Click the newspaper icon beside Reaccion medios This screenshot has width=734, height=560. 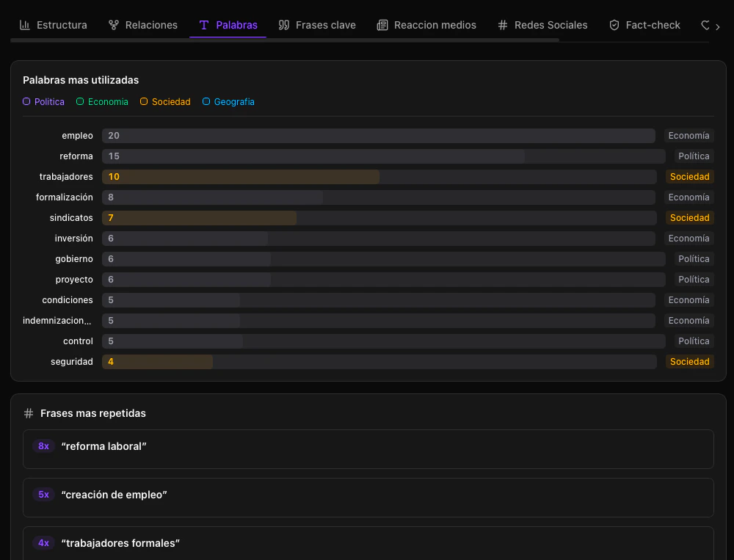click(382, 25)
